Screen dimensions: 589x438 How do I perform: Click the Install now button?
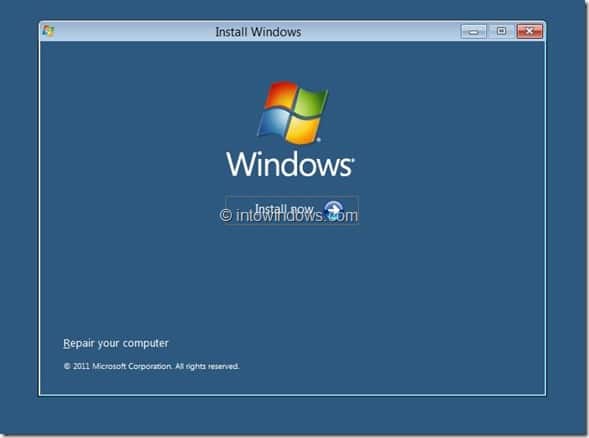292,210
